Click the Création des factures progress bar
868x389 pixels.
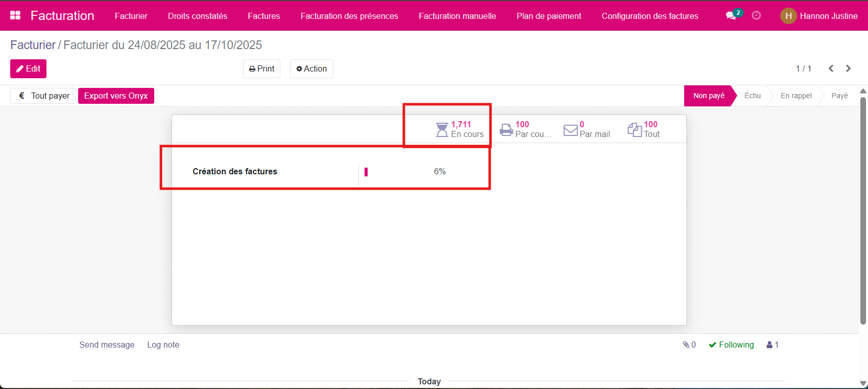(366, 172)
